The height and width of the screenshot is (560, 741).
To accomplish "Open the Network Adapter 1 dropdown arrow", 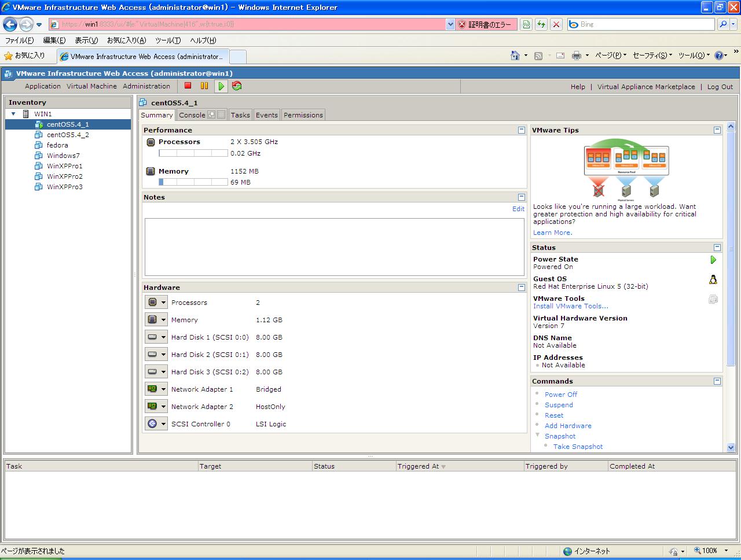I will [164, 389].
